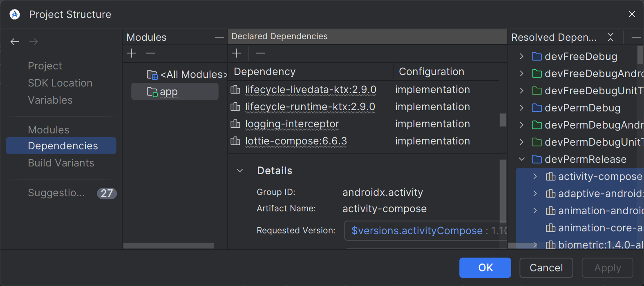Expand the devPermDebugUnitTest node
Viewport: 644px width, 286px height.
[x=521, y=142]
